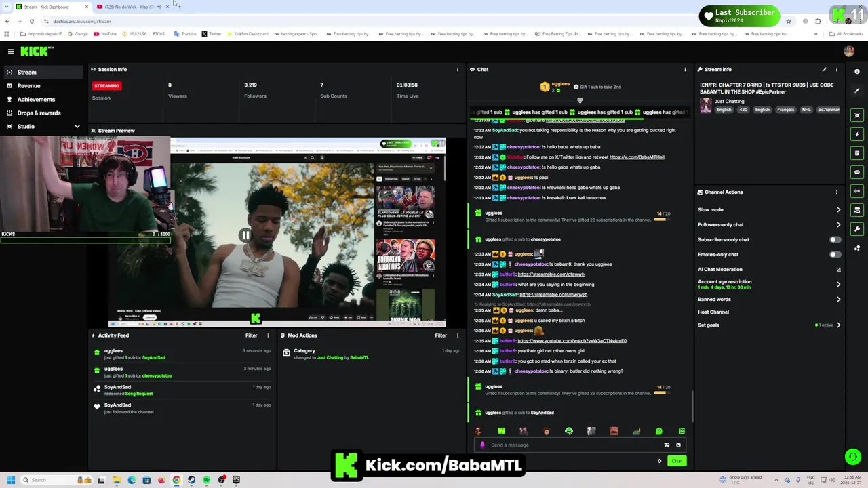Toggle stream preview widget icon in right sidebar
Image resolution: width=868 pixels, height=488 pixels.
pyautogui.click(x=857, y=115)
